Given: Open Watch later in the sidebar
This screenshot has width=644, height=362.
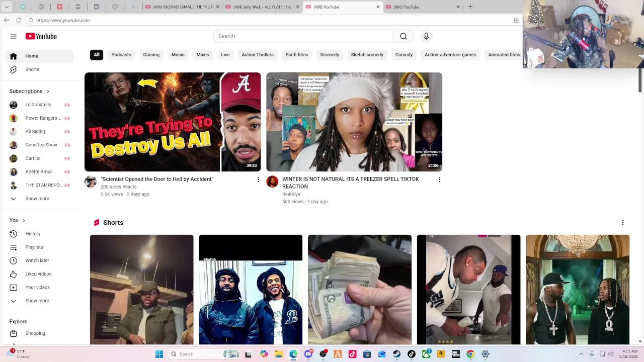Looking at the screenshot, I should pos(40,260).
